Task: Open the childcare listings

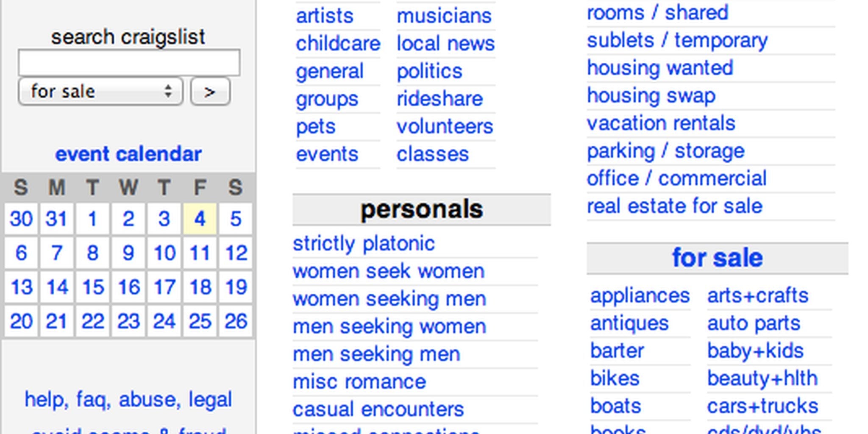Action: point(338,43)
